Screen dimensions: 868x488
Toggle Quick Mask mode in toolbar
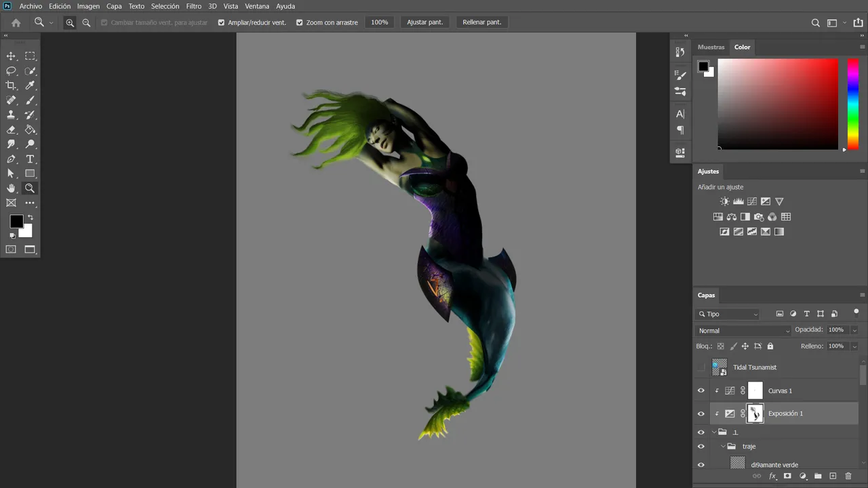pyautogui.click(x=11, y=249)
